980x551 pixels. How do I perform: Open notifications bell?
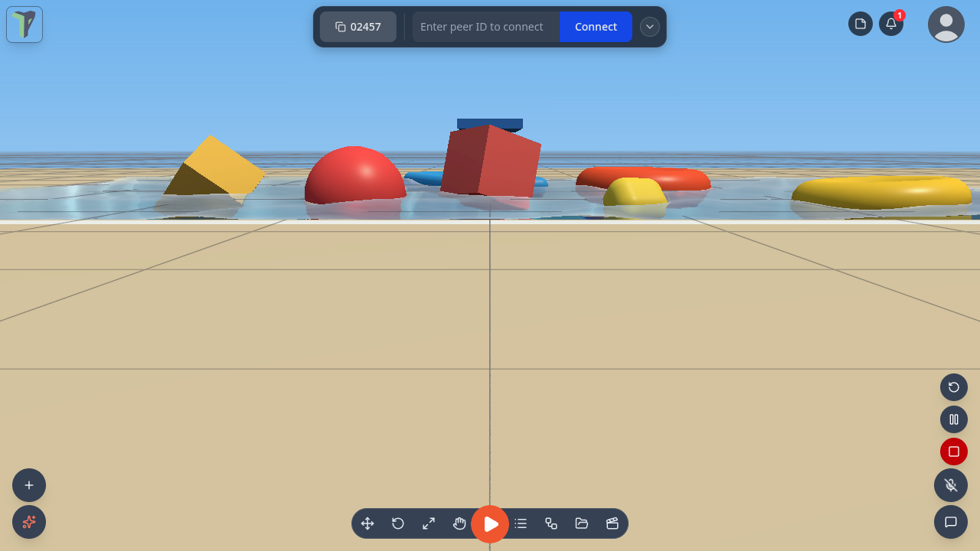pyautogui.click(x=891, y=24)
